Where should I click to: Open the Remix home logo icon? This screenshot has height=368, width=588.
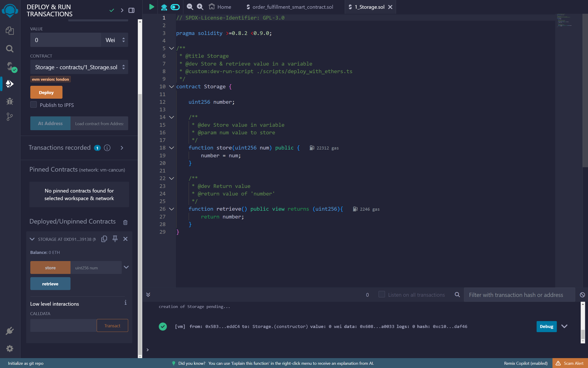click(x=10, y=11)
